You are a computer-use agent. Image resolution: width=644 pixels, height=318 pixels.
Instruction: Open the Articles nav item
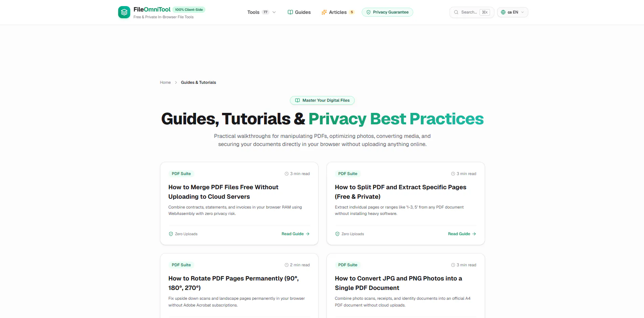click(338, 12)
